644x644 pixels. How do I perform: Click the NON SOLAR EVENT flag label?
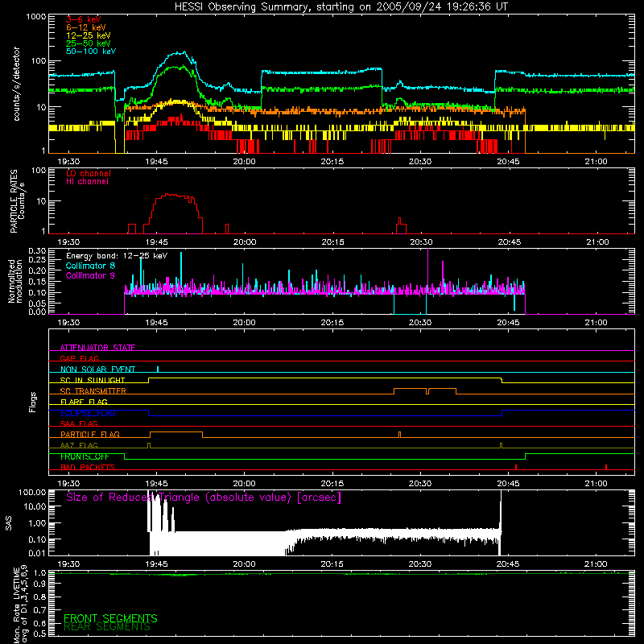[x=97, y=369]
